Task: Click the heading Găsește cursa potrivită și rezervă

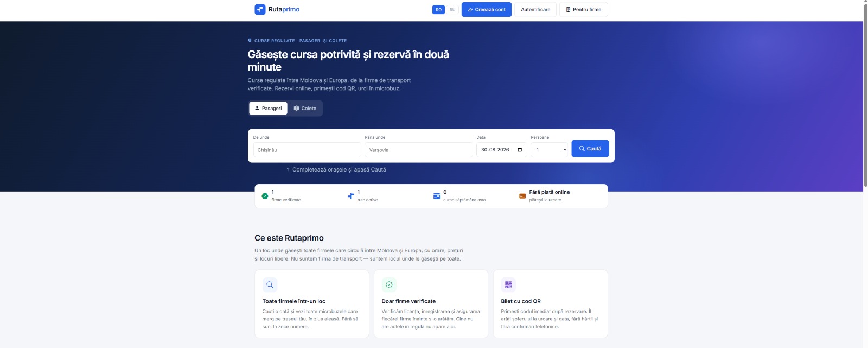Action: tap(348, 61)
